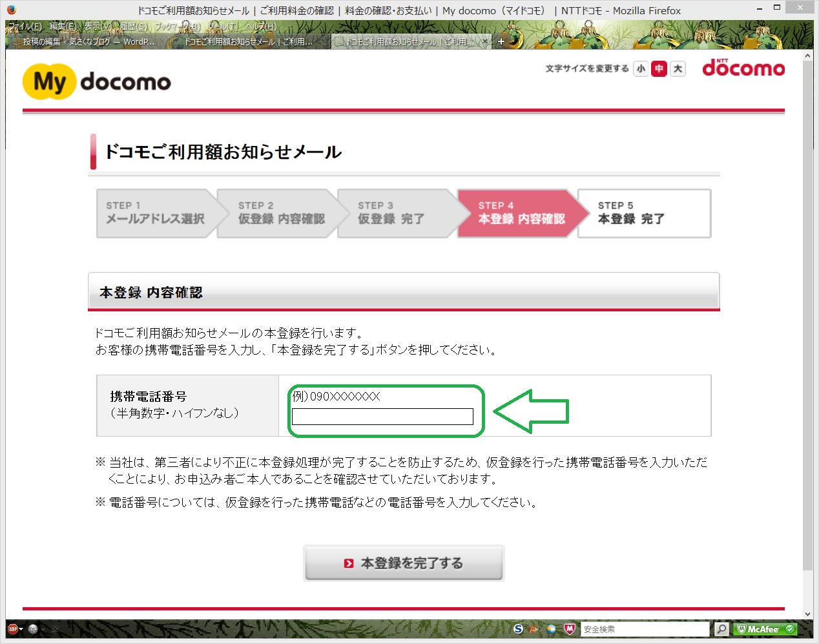This screenshot has width=819, height=644.
Task: Click the scrollbar up arrow
Action: point(808,56)
